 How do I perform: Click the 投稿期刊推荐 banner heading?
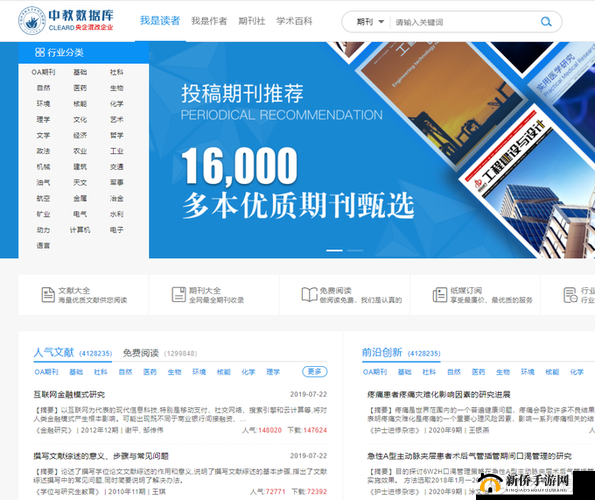[242, 93]
